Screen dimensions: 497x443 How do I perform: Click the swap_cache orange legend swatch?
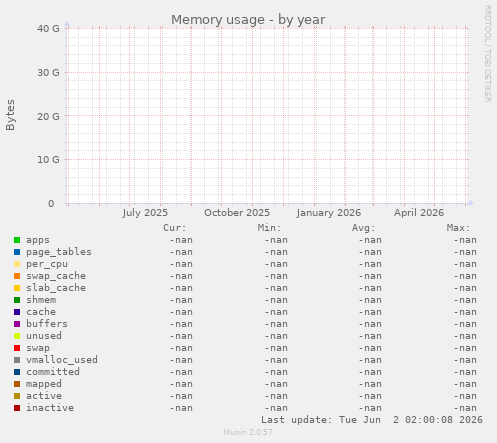[17, 276]
